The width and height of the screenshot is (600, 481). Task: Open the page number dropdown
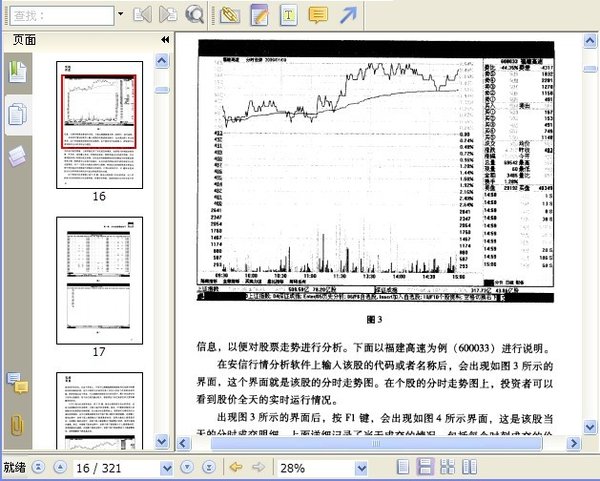pos(166,468)
